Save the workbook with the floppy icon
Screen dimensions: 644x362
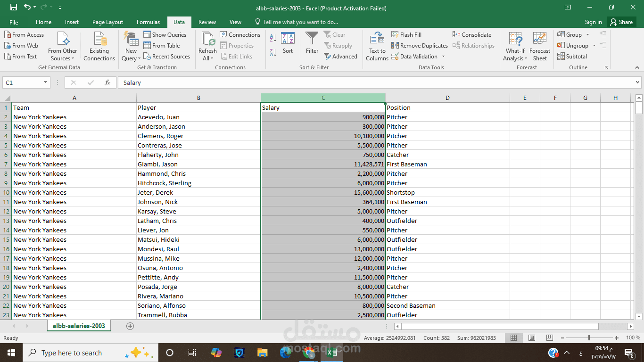pos(14,8)
